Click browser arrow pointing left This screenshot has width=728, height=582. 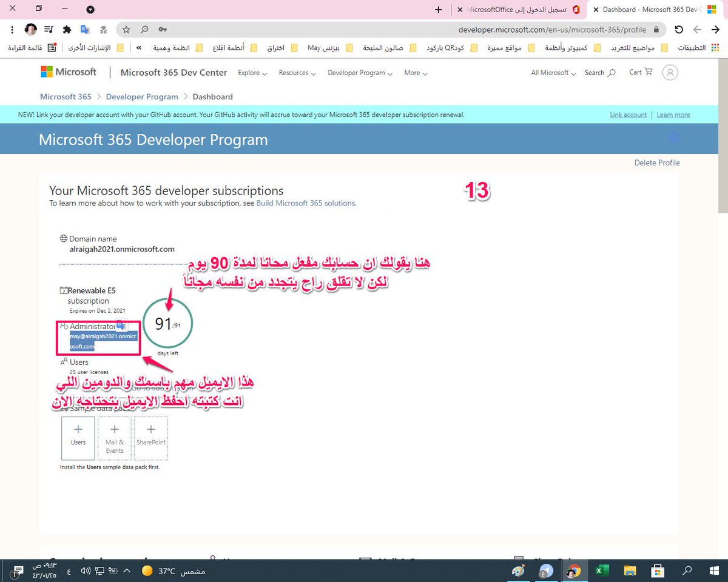(697, 29)
